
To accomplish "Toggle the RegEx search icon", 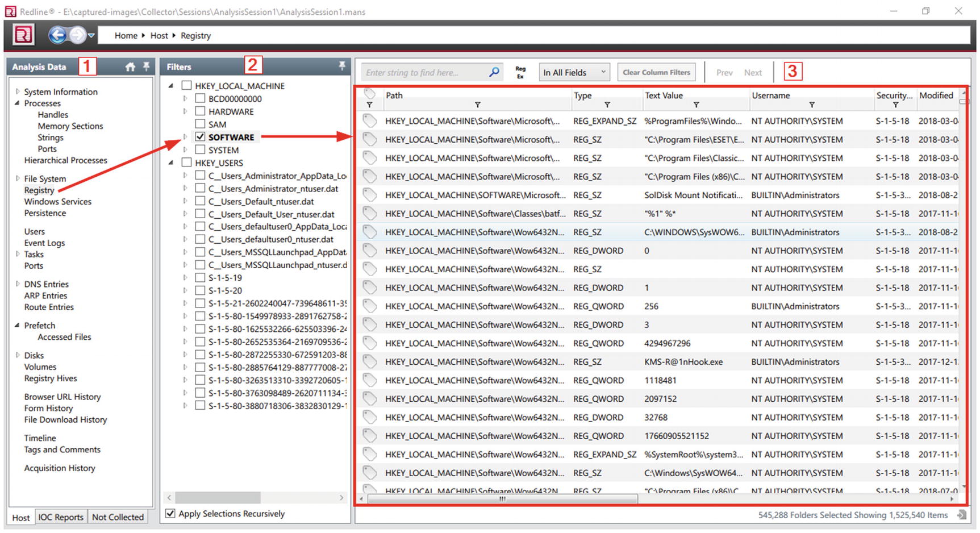I will click(x=520, y=72).
